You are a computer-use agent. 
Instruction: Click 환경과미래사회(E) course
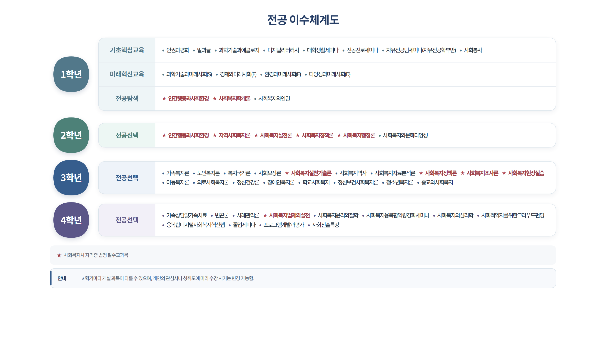click(x=283, y=74)
